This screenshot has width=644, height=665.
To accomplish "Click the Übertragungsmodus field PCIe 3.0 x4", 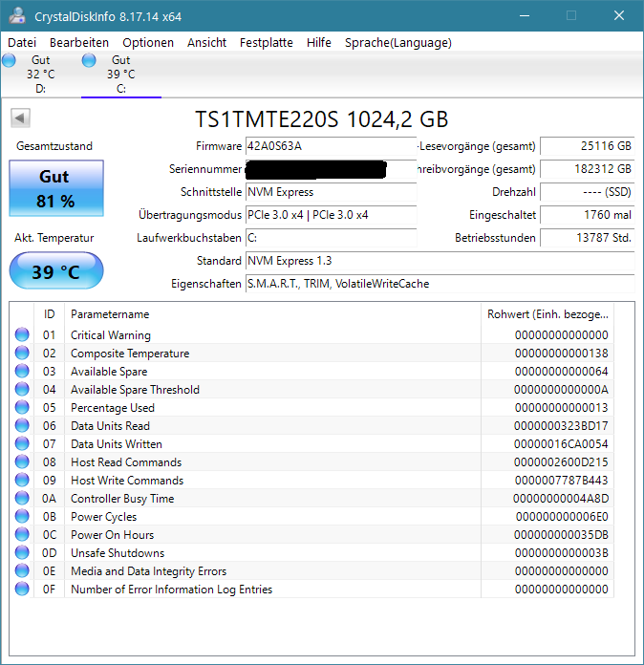I will pos(332,215).
